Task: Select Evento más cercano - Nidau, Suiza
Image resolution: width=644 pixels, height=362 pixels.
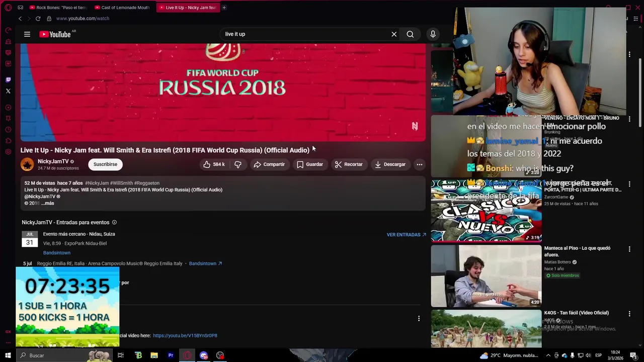Action: tap(79, 234)
